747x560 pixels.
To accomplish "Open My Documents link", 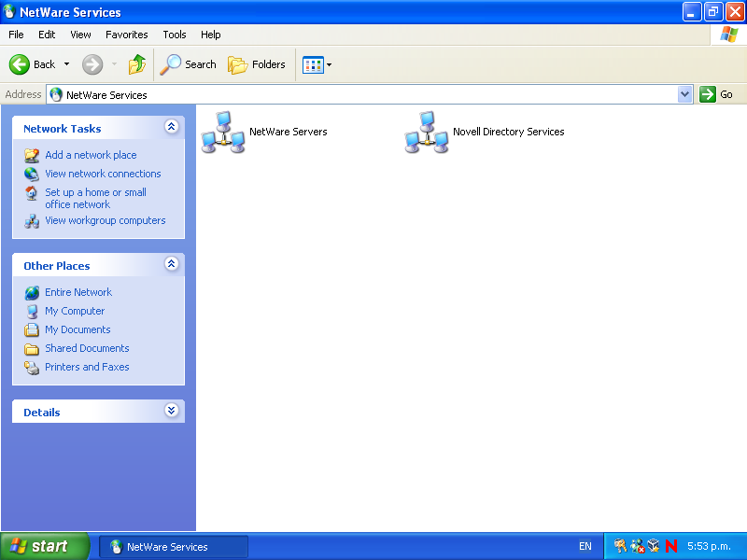I will 78,329.
